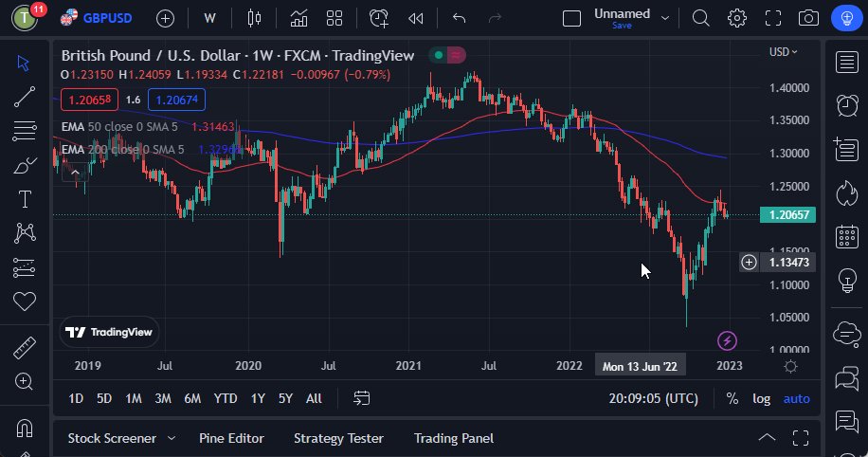The image size is (868, 457).
Task: Open the watchlist panel
Action: pyautogui.click(x=846, y=62)
